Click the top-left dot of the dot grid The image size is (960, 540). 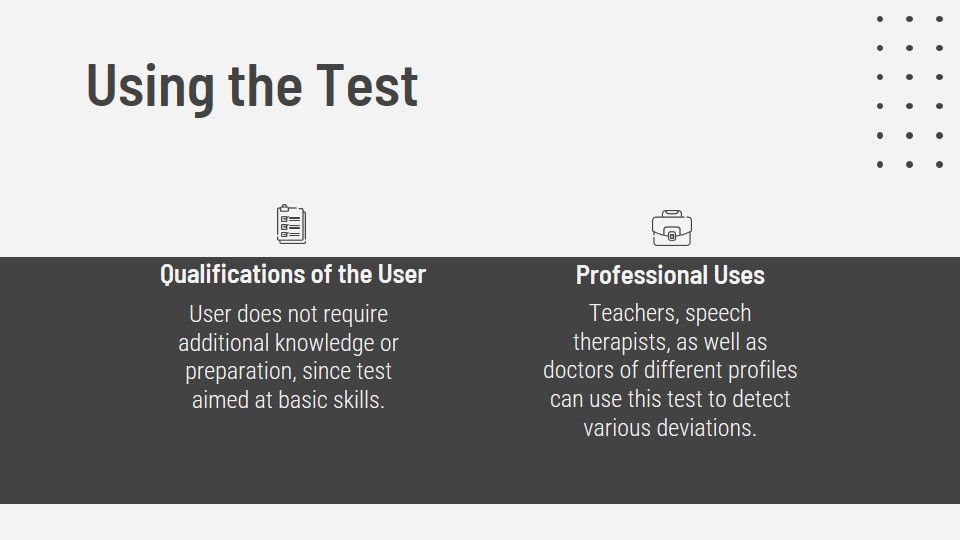[x=880, y=18]
